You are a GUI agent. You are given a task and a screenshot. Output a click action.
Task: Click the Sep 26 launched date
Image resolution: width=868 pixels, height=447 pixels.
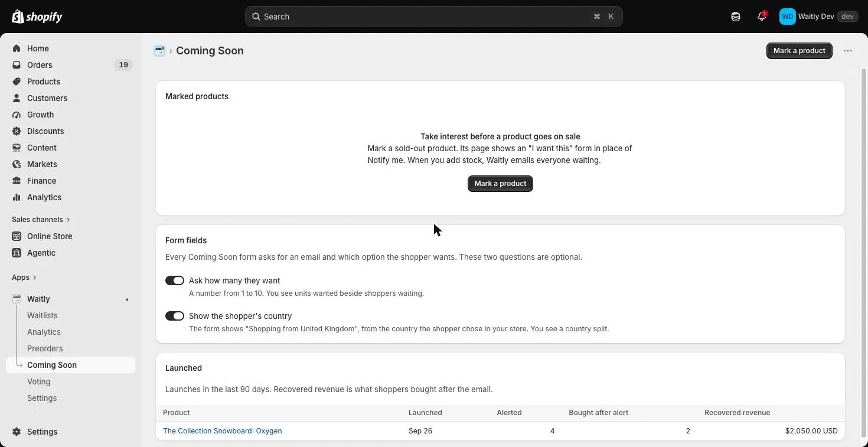click(420, 431)
